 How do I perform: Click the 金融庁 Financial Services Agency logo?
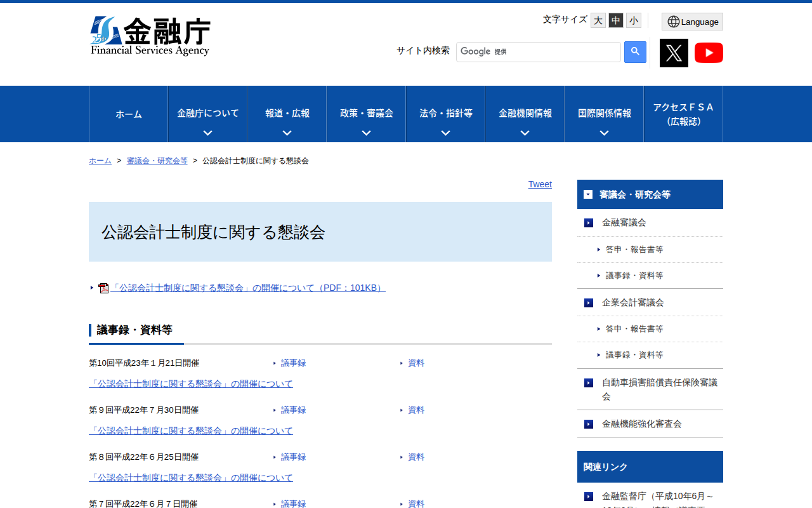pos(151,35)
